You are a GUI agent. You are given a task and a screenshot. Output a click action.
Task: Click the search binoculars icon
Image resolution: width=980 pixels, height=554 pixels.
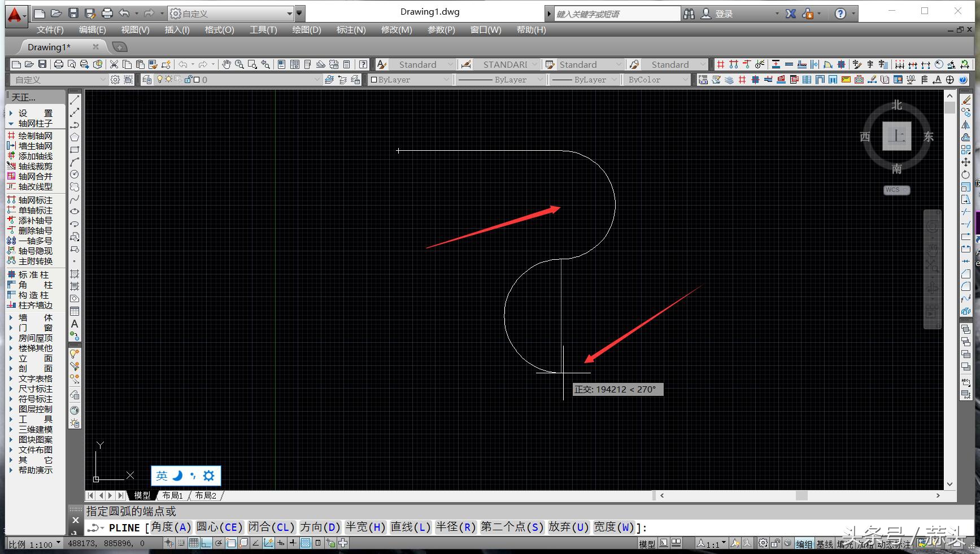pyautogui.click(x=689, y=14)
